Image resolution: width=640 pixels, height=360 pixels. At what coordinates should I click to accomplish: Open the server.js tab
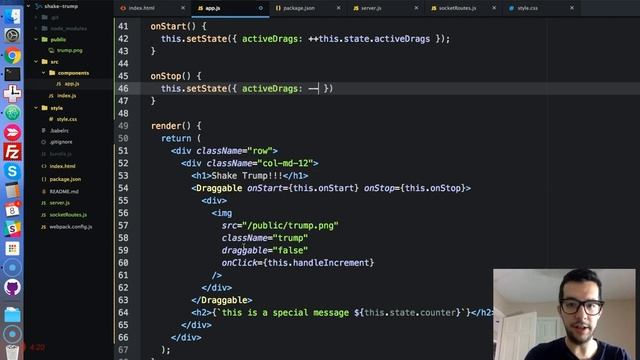point(371,8)
